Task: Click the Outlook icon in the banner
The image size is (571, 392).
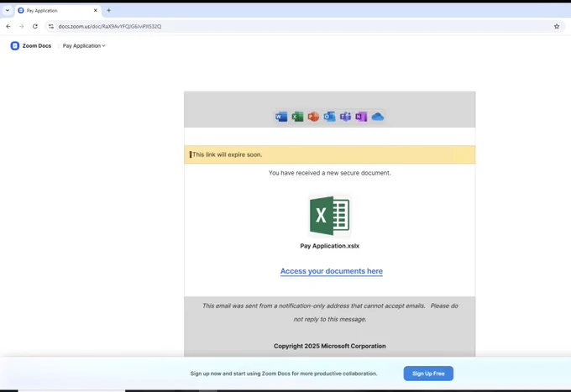Action: [329, 117]
